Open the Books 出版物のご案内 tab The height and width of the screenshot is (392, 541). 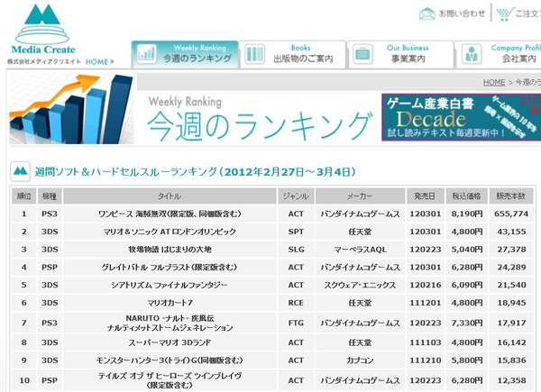[x=292, y=54]
